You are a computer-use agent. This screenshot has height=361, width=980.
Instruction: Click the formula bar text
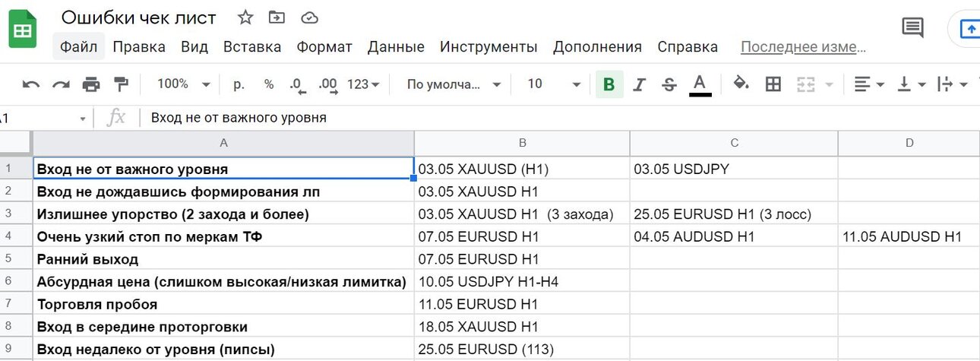point(239,118)
